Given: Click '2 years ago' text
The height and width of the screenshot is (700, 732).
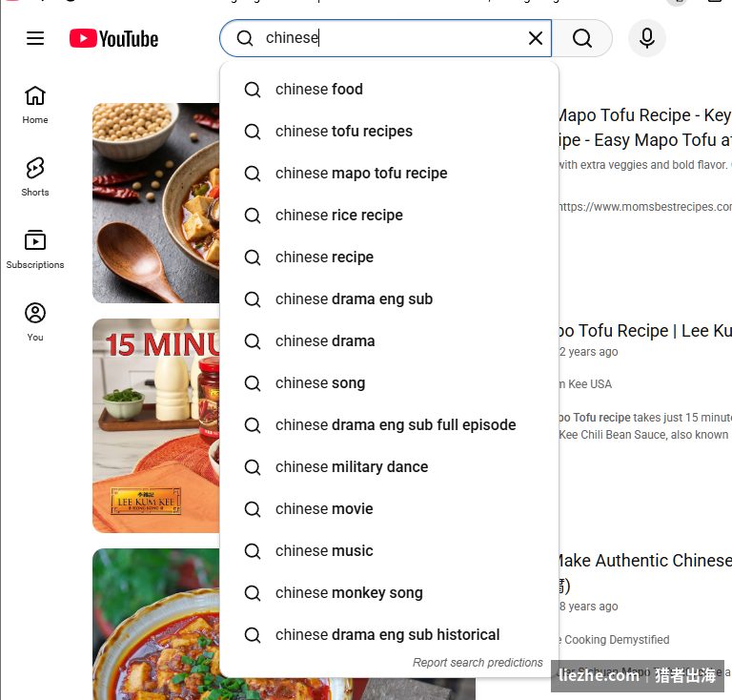Looking at the screenshot, I should click(x=588, y=352).
